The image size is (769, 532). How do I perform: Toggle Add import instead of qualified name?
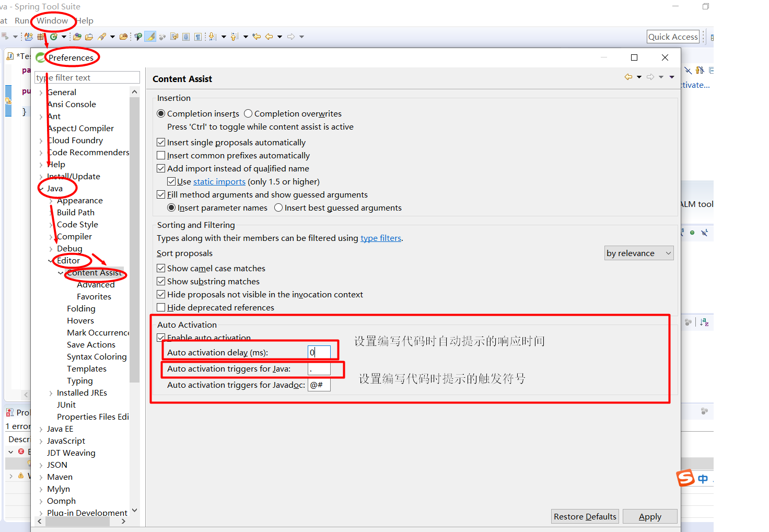pyautogui.click(x=161, y=168)
